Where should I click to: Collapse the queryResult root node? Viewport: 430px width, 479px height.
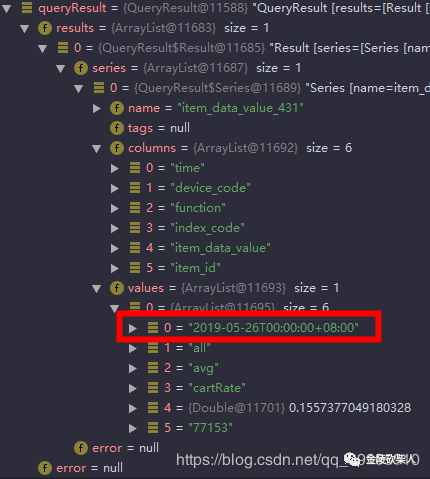click(x=7, y=9)
